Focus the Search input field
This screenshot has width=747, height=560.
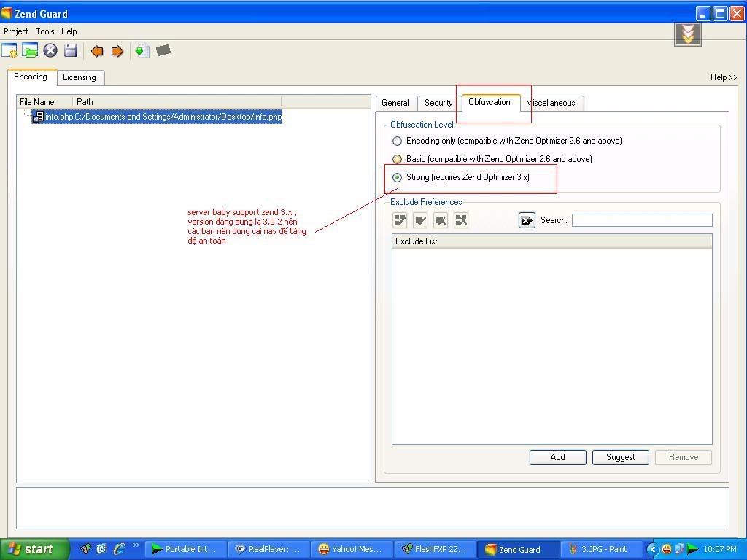point(642,220)
